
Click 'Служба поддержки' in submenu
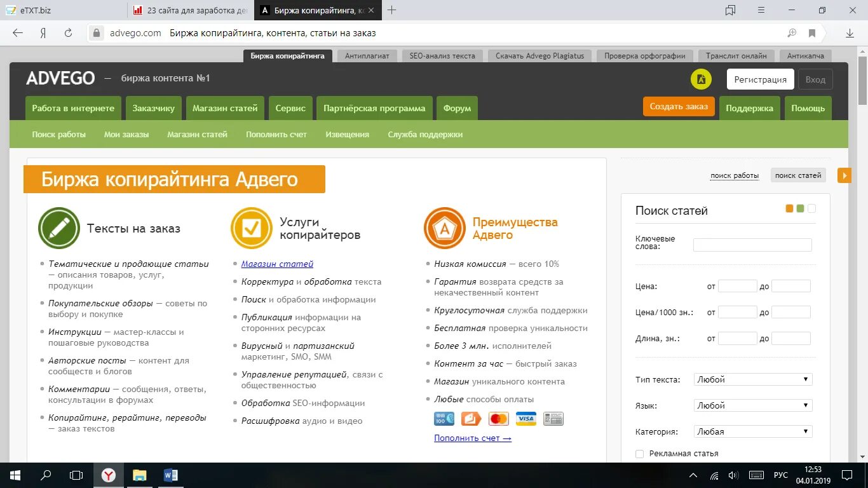click(x=425, y=135)
